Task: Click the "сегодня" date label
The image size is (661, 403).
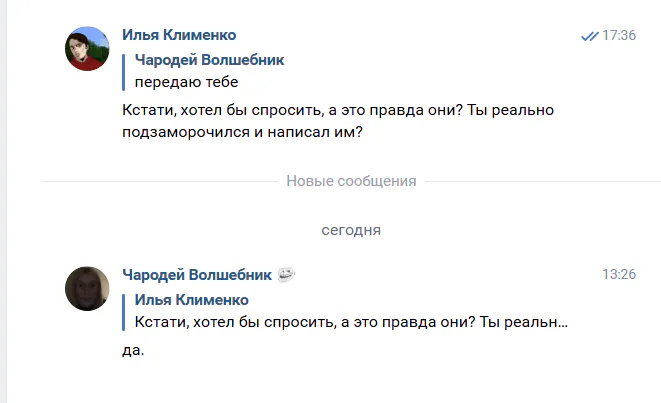Action: (351, 230)
